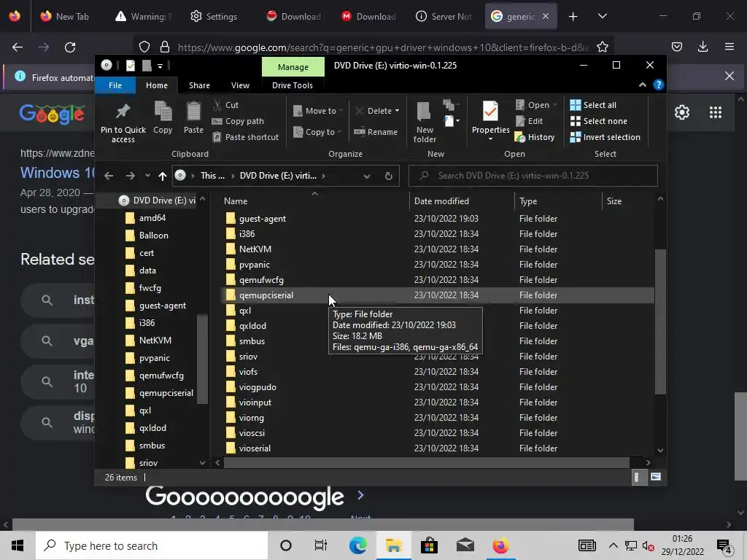Click the file list horizontal scrollbar
This screenshot has width=747, height=560.
pos(426,462)
